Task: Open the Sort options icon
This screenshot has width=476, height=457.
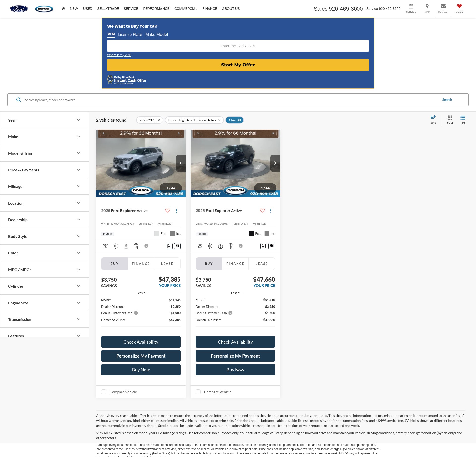Action: point(433,120)
